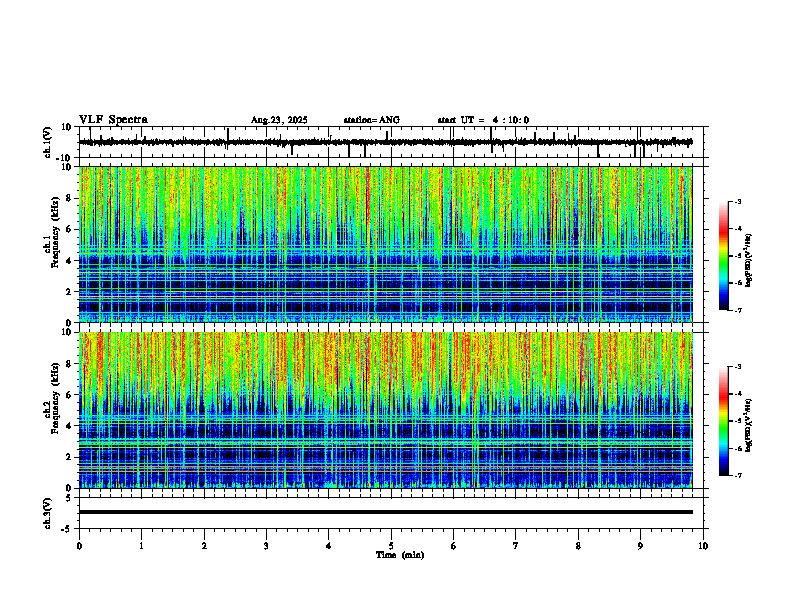Click inside the ch.2 spectrogram plot
This screenshot has height=612, width=792.
[x=385, y=410]
